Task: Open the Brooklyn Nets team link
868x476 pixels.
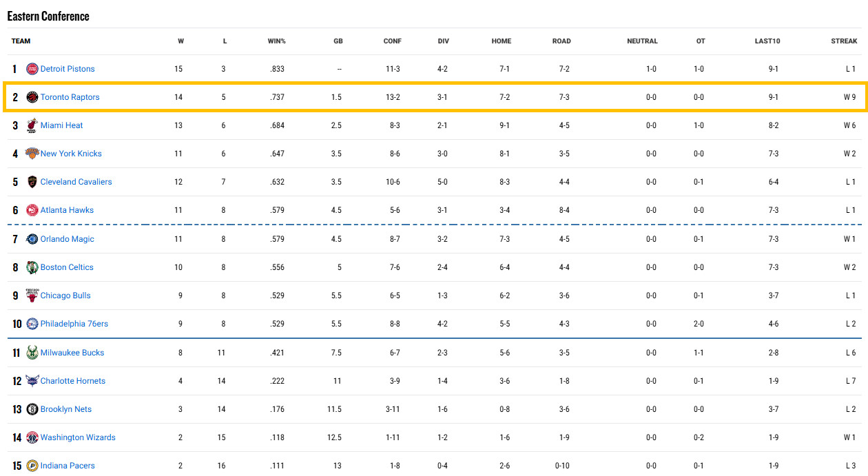Action: pyautogui.click(x=65, y=409)
